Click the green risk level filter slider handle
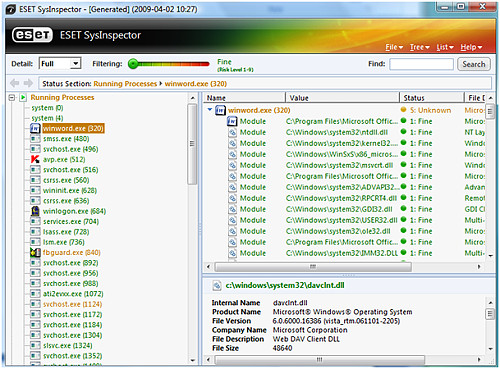 [133, 63]
